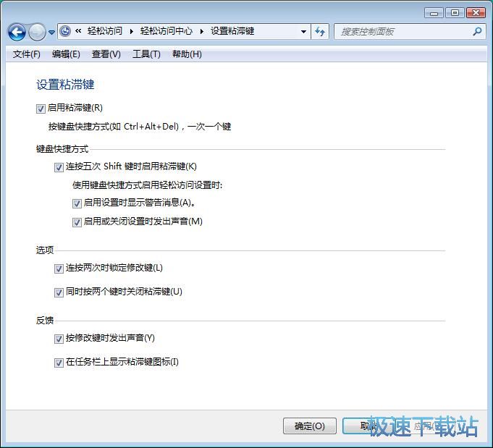Open the 工具(T) menu
493x448 pixels.
(146, 54)
